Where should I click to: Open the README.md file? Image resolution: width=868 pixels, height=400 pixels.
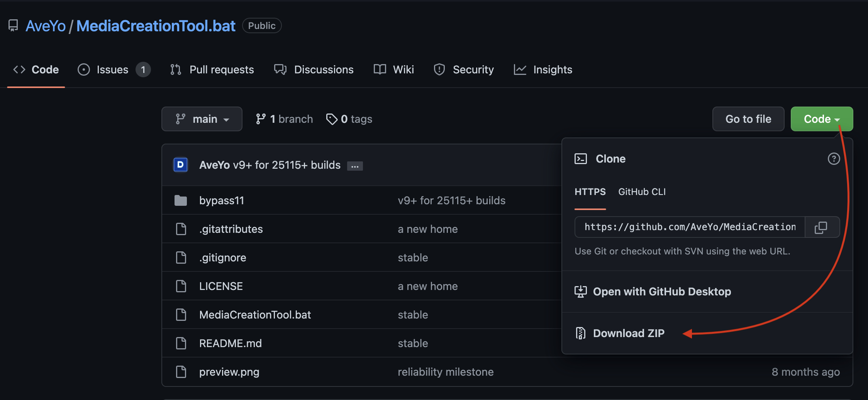point(231,343)
